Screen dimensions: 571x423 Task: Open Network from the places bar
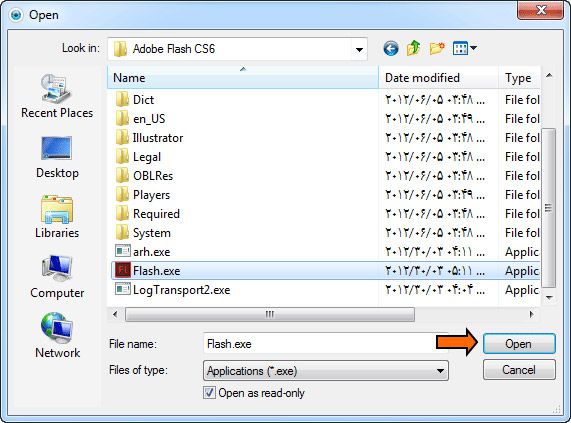(x=57, y=336)
